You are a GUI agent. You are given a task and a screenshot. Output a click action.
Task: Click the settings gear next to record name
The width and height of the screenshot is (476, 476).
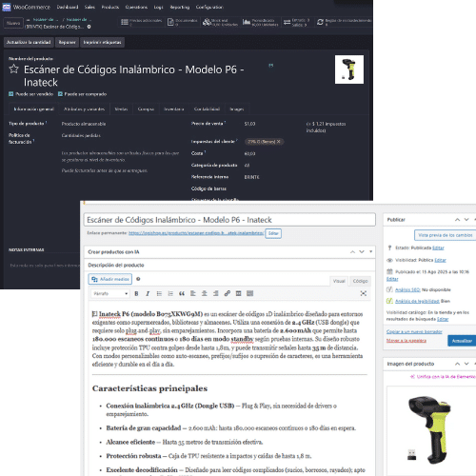point(89,27)
